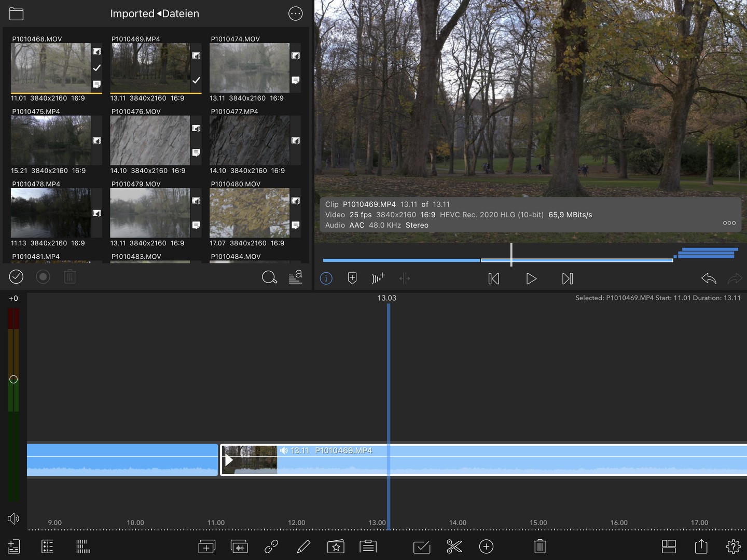Tap the add project document icon

14,547
